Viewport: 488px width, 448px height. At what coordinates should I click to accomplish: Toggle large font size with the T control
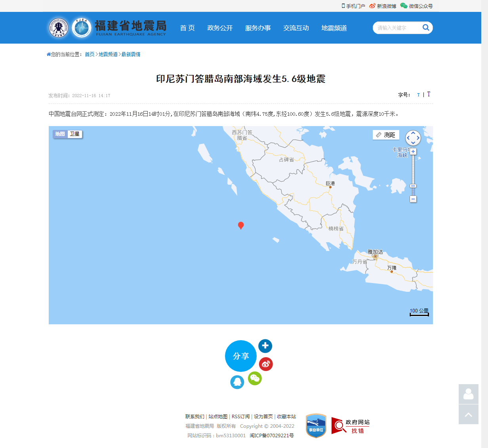coord(429,94)
